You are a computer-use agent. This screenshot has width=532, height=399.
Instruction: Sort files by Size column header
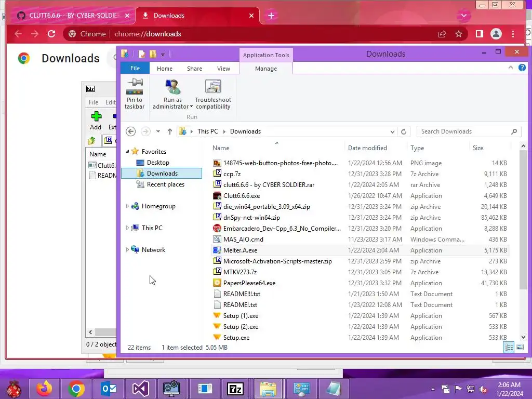[478, 148]
